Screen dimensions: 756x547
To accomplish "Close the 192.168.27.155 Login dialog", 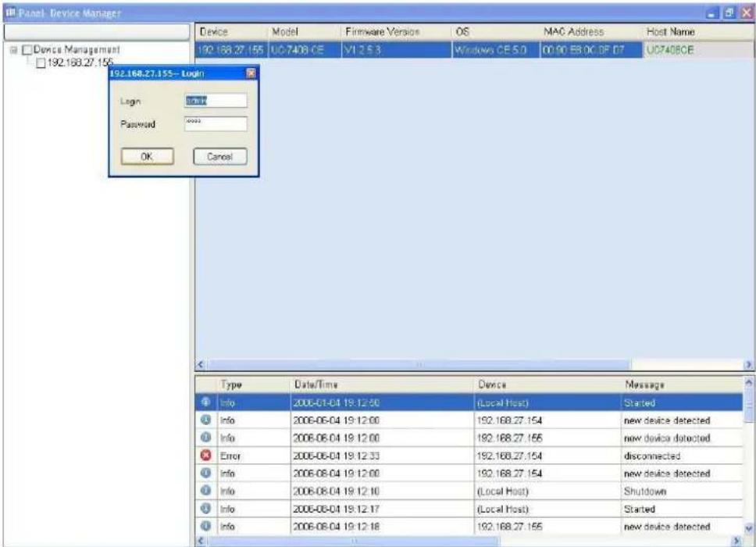I will pos(251,73).
